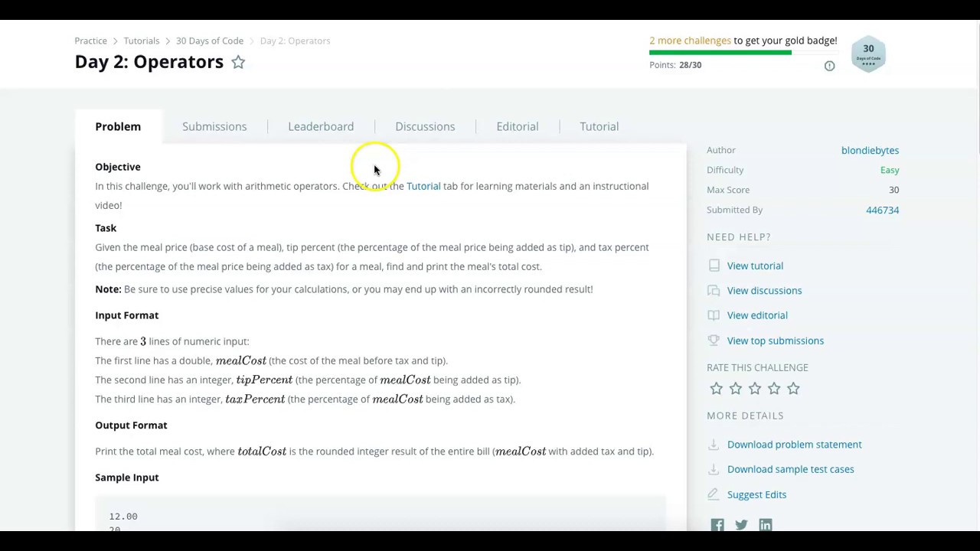This screenshot has height=551, width=980.
Task: Click the Input Format heading
Action: [127, 315]
